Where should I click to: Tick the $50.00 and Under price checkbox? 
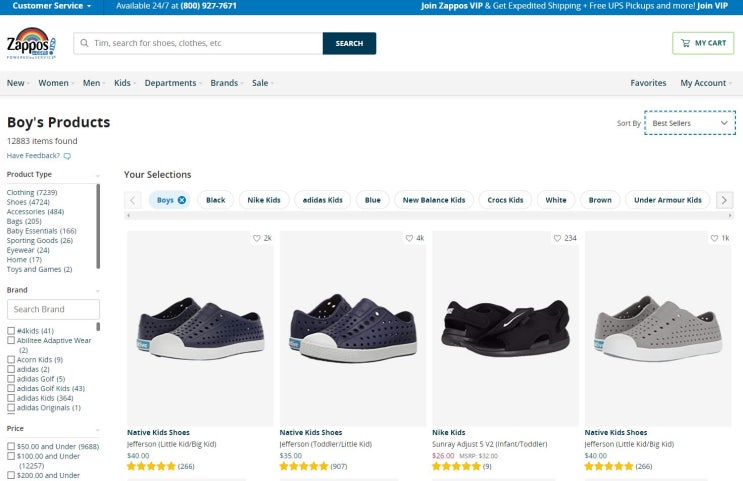(x=11, y=446)
